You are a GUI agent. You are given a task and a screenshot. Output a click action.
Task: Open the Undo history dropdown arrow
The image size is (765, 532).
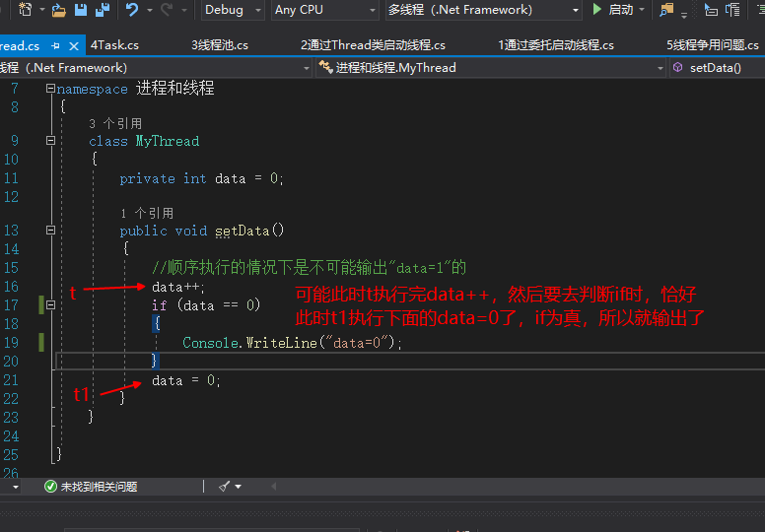[x=150, y=10]
